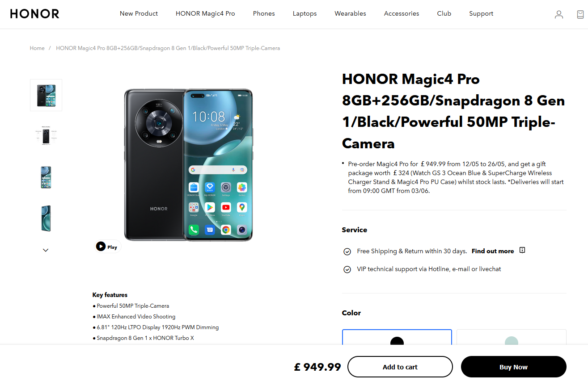This screenshot has height=385, width=588.
Task: Open the Laptops menu
Action: tap(305, 13)
